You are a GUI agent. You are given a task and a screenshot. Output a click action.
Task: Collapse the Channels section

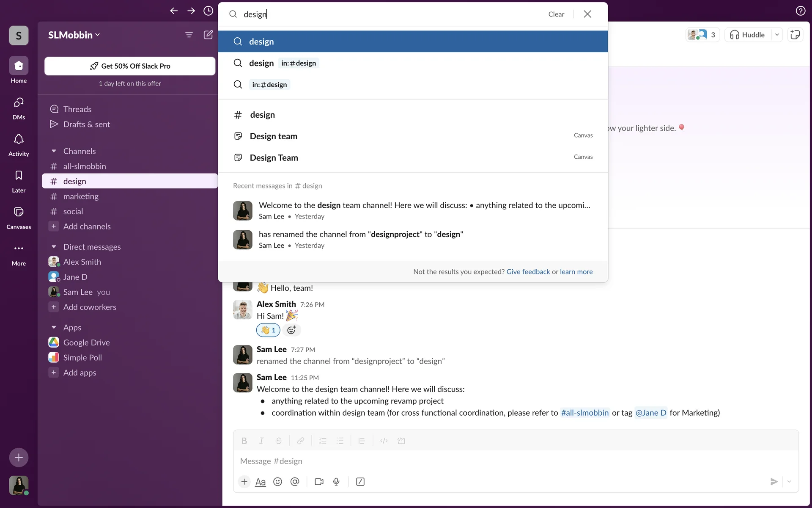tap(54, 151)
